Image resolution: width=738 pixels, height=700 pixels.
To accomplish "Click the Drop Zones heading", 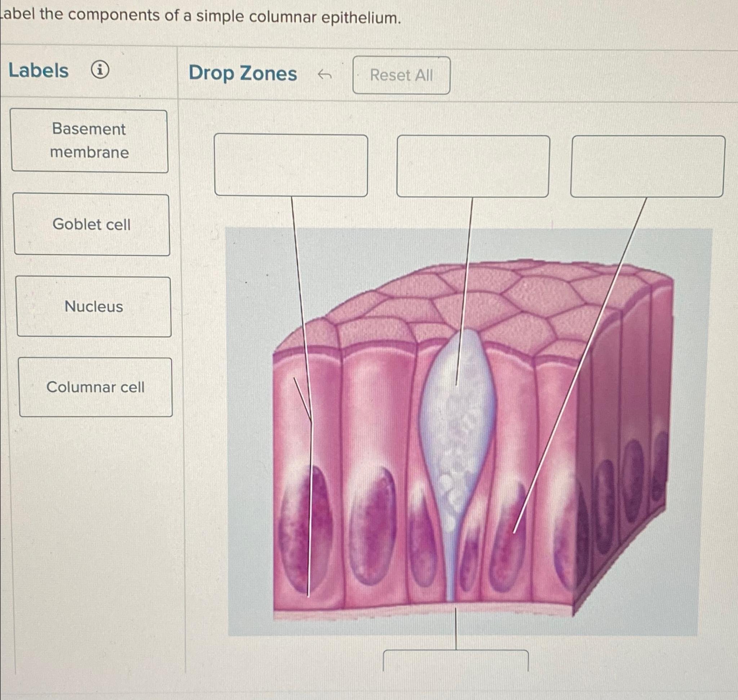I will 243,73.
